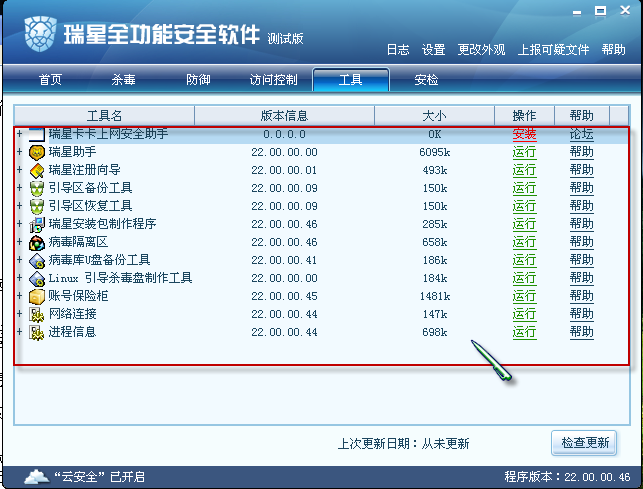643x489 pixels.
Task: Select the 病毒隔离区 row name
Action: pos(78,242)
